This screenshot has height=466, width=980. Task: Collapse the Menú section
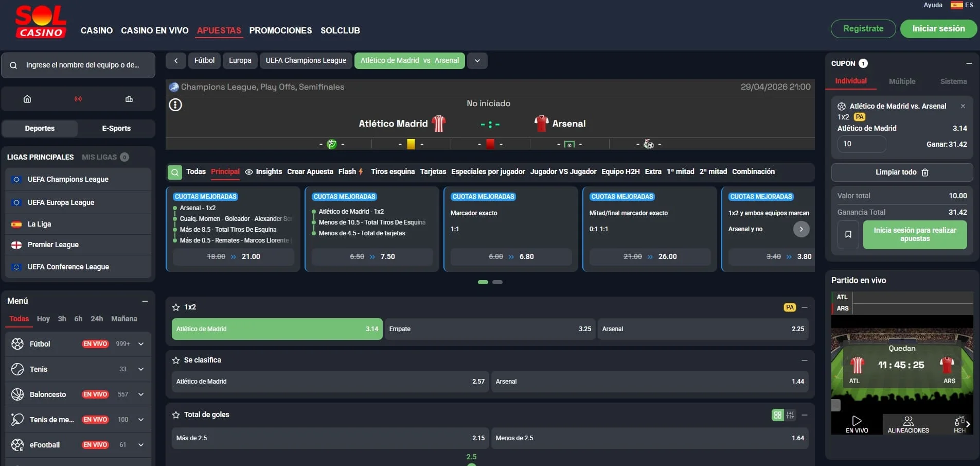pyautogui.click(x=145, y=301)
